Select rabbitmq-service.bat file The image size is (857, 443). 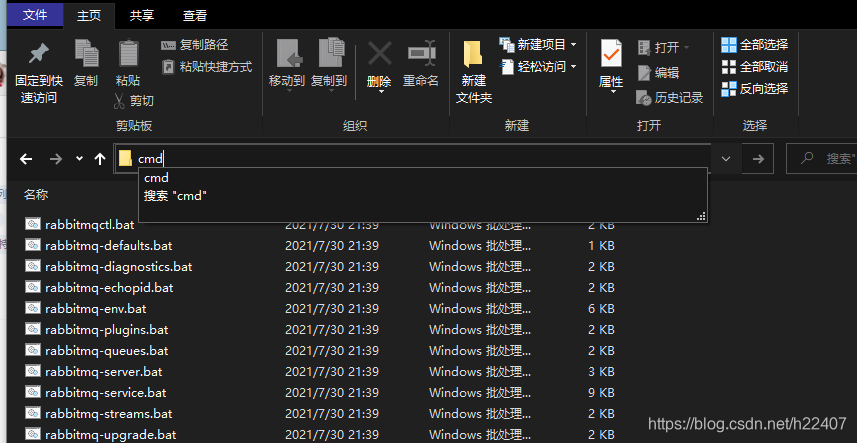coord(105,392)
